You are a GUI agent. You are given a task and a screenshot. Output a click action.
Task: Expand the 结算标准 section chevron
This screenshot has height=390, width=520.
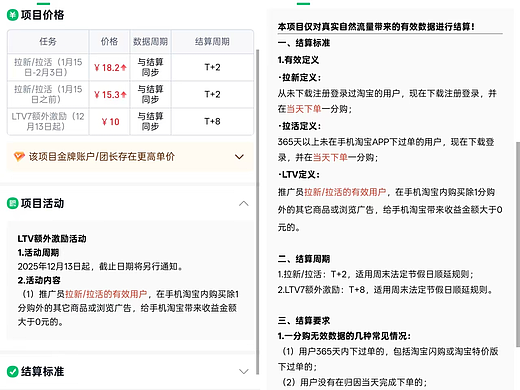244,371
